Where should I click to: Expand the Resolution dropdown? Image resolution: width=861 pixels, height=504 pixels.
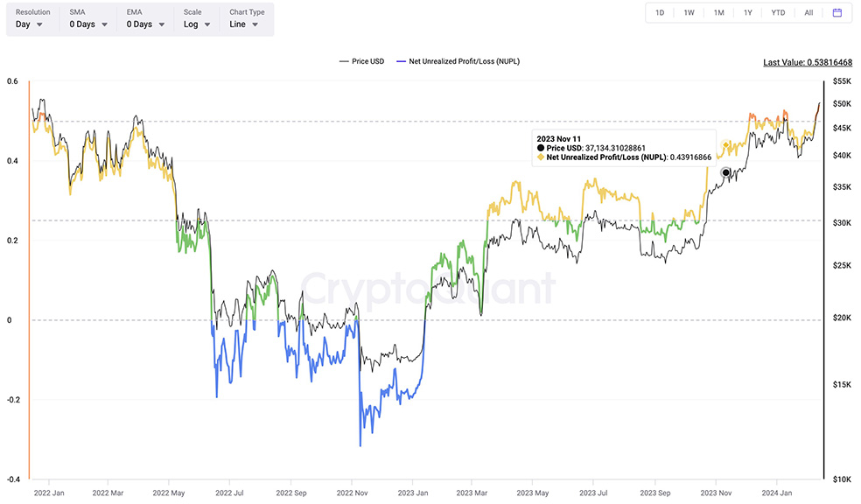tap(35, 24)
